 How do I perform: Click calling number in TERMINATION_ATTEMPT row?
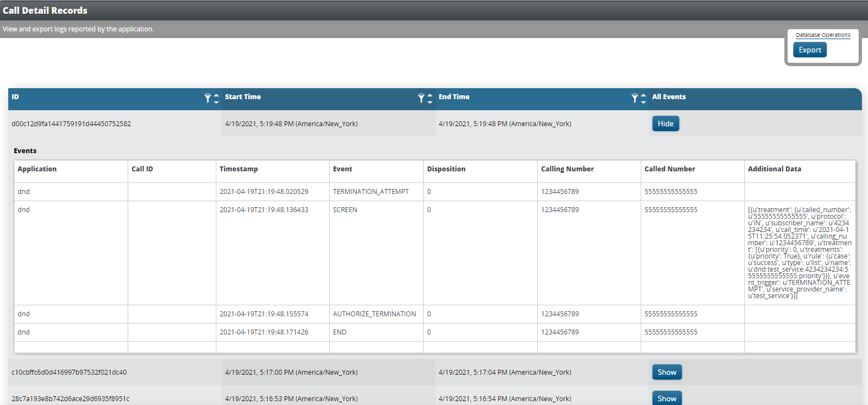(x=560, y=191)
